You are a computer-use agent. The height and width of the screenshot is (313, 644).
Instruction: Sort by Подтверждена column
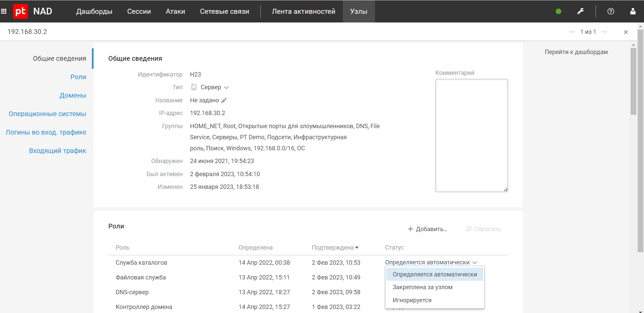click(x=335, y=248)
